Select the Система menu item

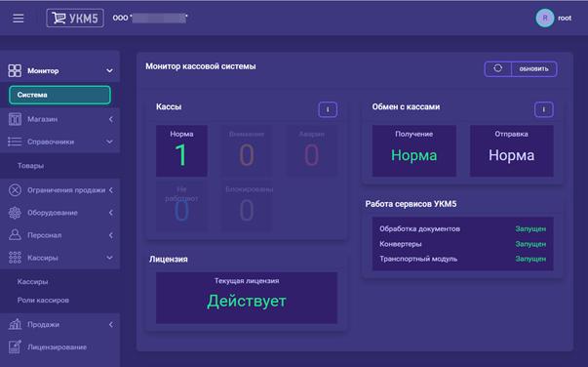[x=59, y=95]
